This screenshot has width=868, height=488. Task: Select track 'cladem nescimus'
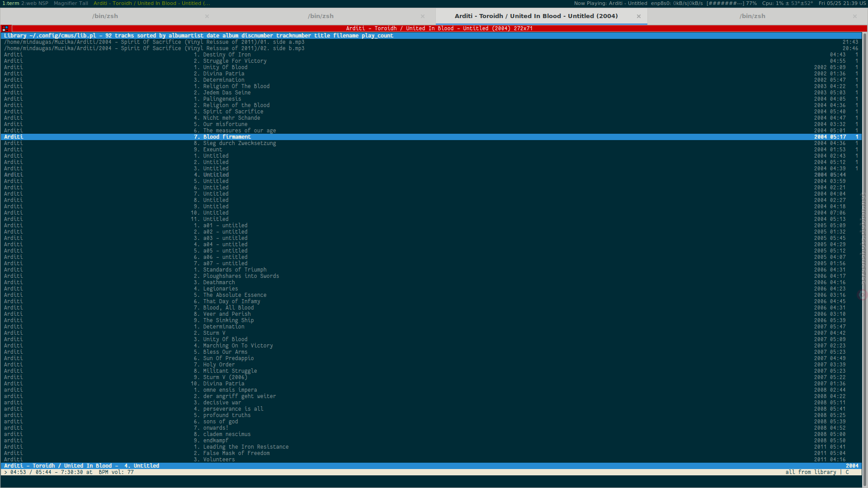(x=431, y=434)
